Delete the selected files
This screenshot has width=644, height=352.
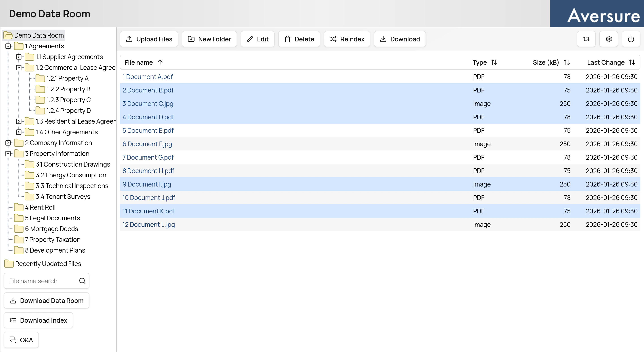tap(299, 39)
